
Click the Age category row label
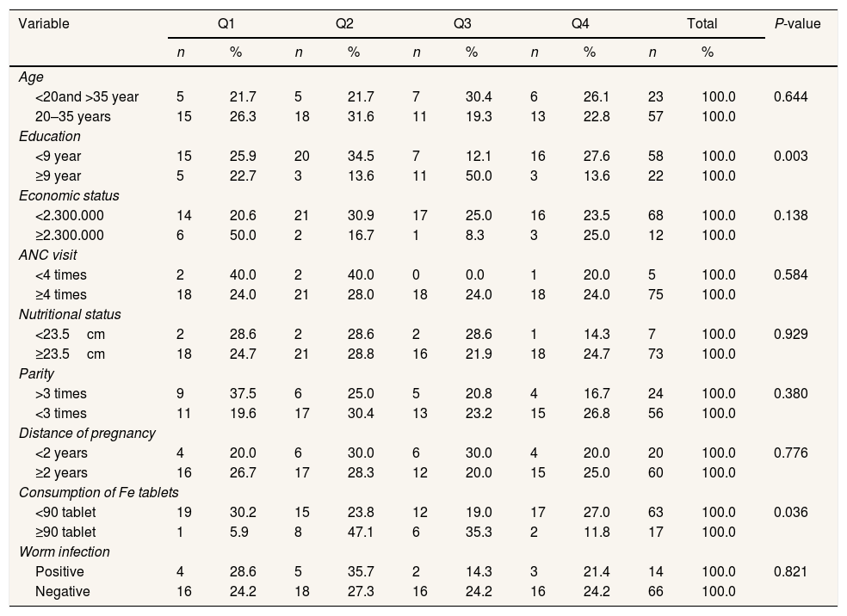30,77
